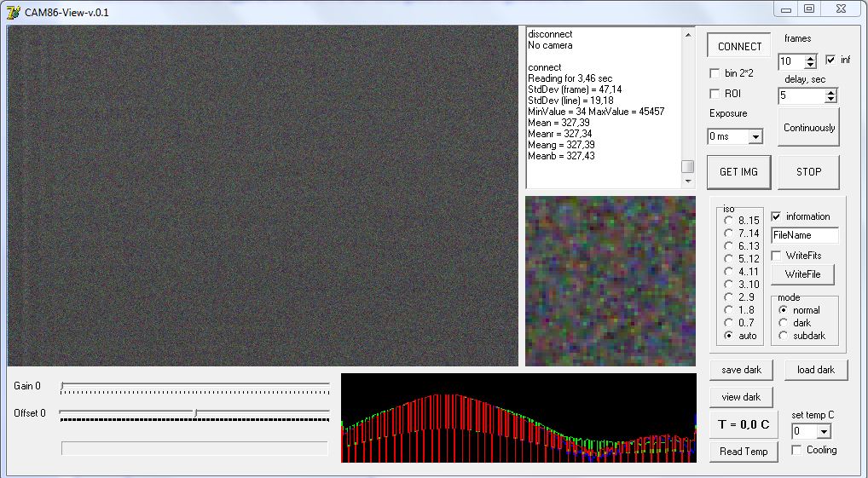Click the progress bar below Offset slider
This screenshot has height=478, width=868.
tap(194, 448)
